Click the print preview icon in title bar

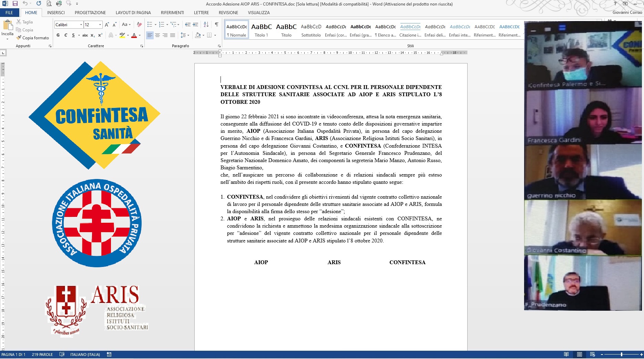49,3
